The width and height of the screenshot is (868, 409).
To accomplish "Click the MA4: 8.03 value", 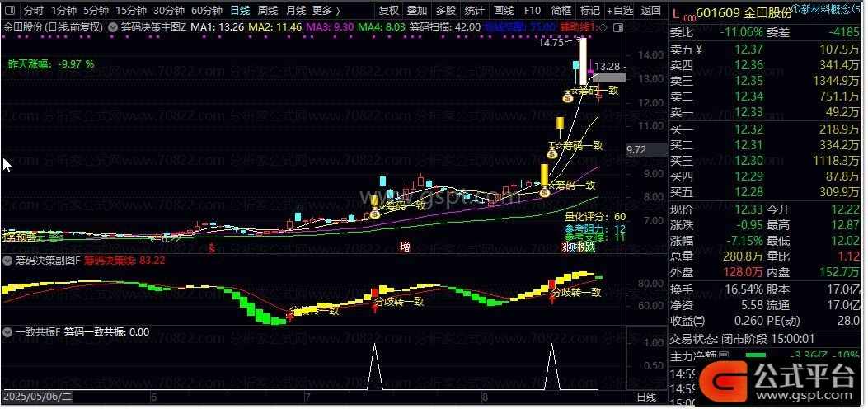I will point(382,26).
